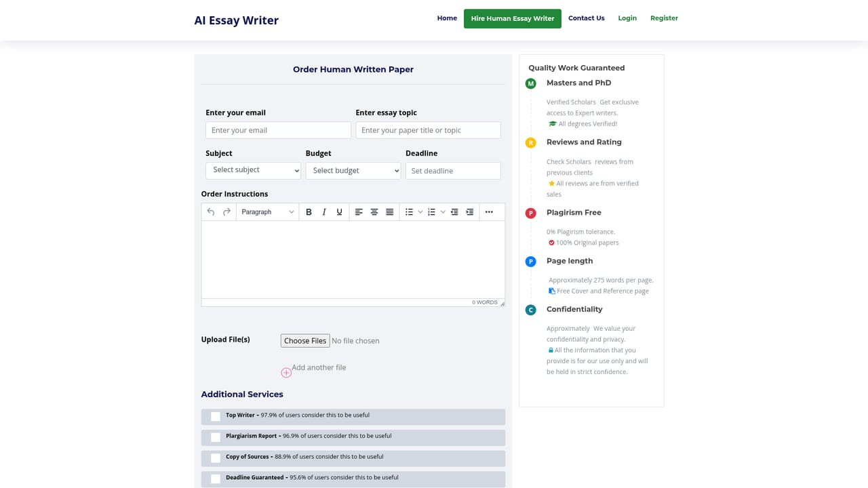This screenshot has height=488, width=868.
Task: Check the Plagiarism Report option
Action: point(216,437)
